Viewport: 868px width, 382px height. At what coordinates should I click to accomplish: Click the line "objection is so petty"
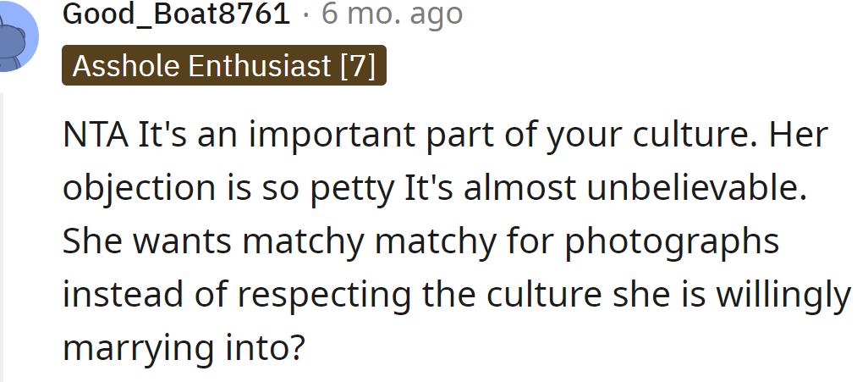[x=431, y=189]
